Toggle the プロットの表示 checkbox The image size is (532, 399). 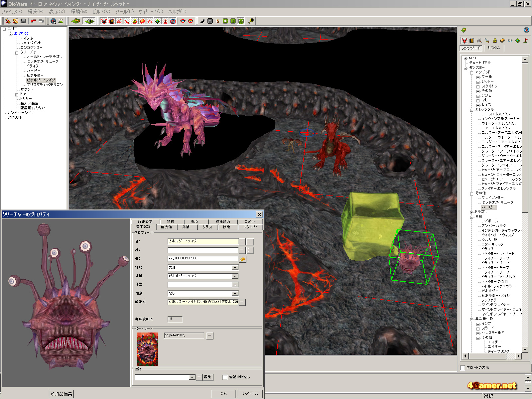tap(463, 368)
